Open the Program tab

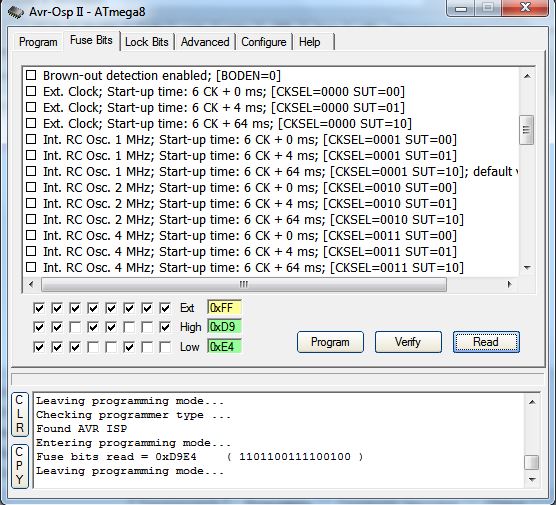tap(38, 42)
